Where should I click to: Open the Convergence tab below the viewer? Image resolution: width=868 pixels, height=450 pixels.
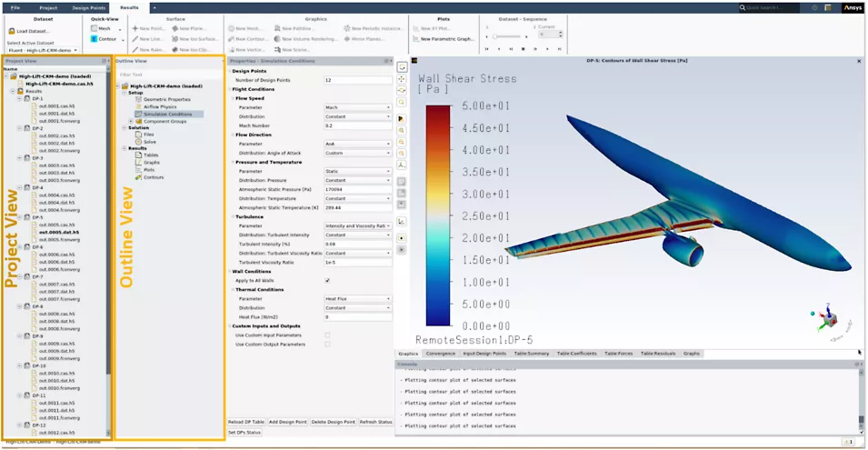440,353
